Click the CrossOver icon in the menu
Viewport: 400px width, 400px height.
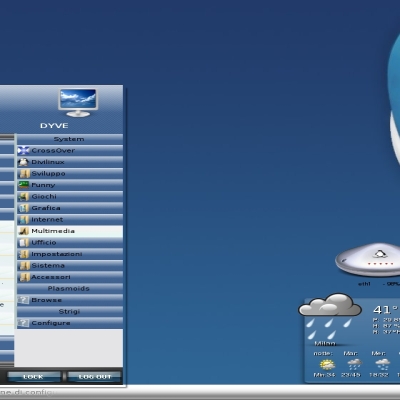[x=23, y=151]
